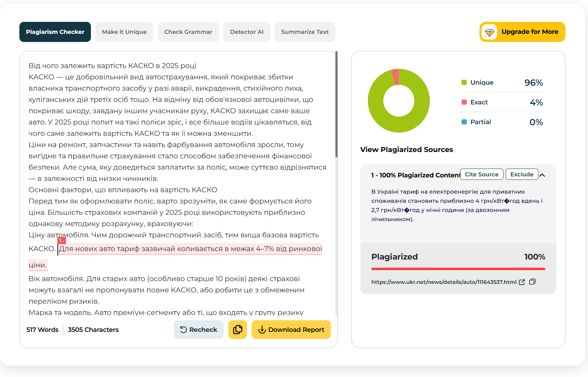Click the diamond icon in Upgrade button
Viewport: 588px width, 377px height.
pyautogui.click(x=490, y=32)
